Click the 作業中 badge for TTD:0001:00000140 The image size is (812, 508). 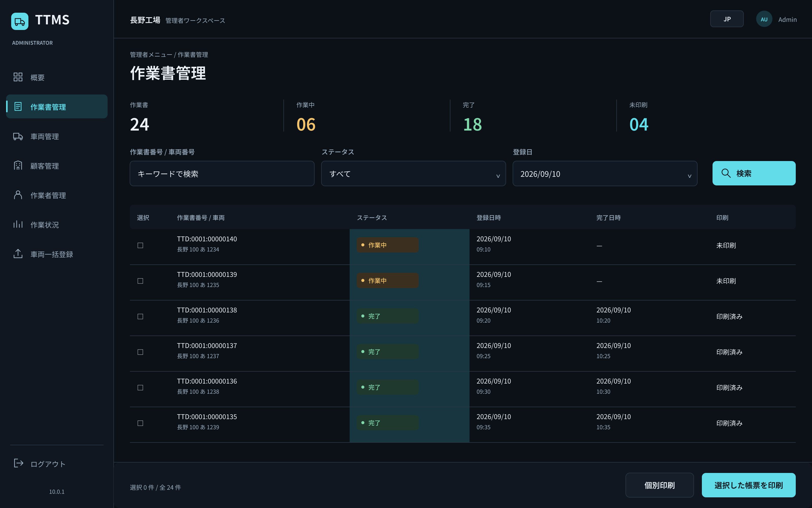pos(387,245)
